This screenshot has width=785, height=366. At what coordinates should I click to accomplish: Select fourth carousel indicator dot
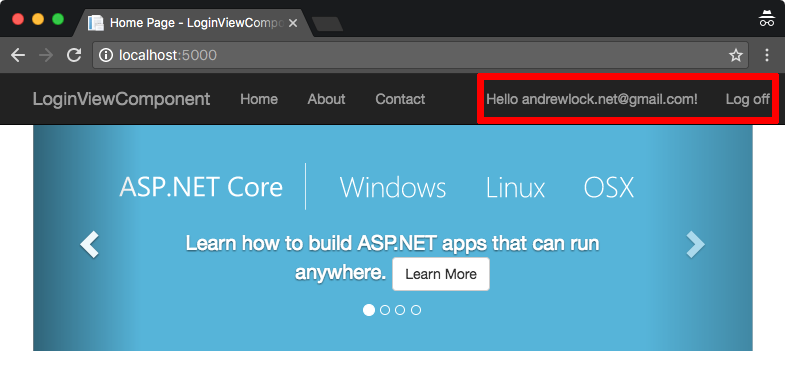tap(416, 310)
